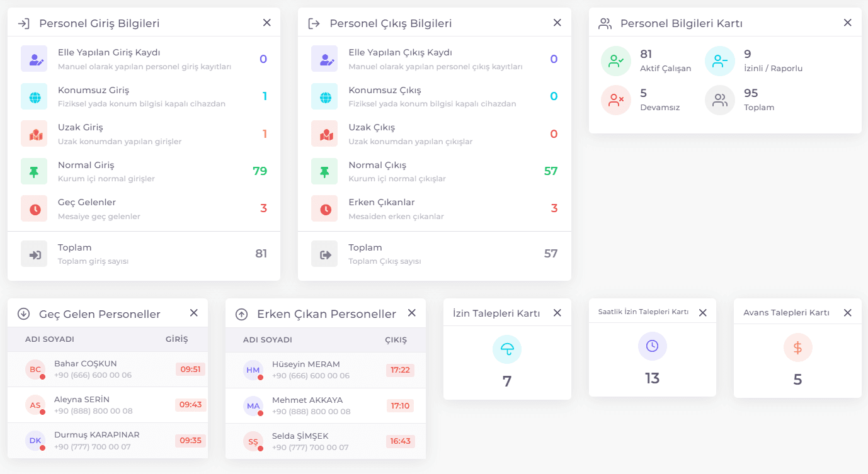Close the Erken Çıkan Personeller card

pyautogui.click(x=412, y=313)
